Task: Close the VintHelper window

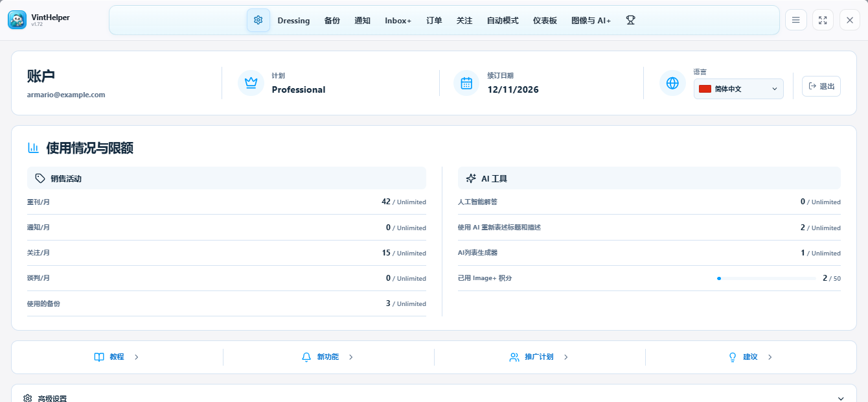Action: [850, 20]
